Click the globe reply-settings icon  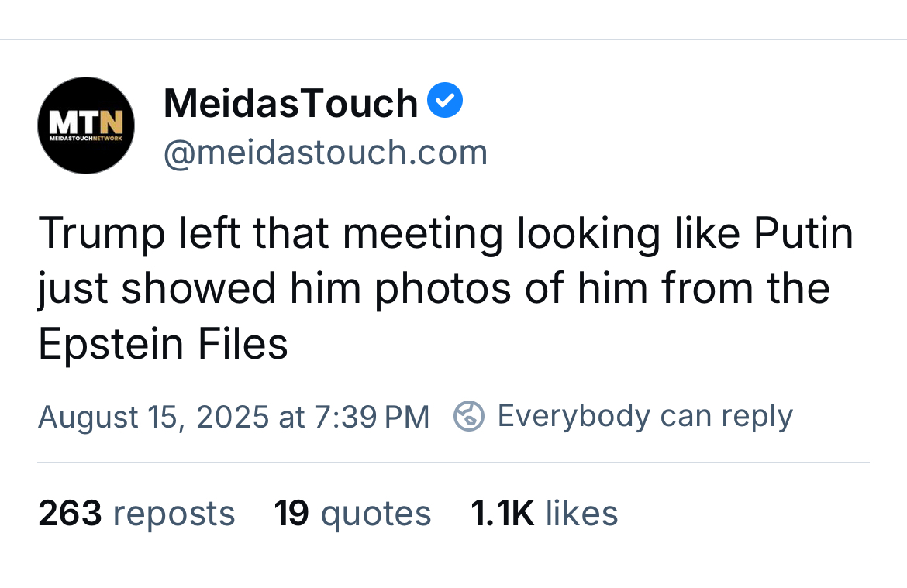[469, 417]
